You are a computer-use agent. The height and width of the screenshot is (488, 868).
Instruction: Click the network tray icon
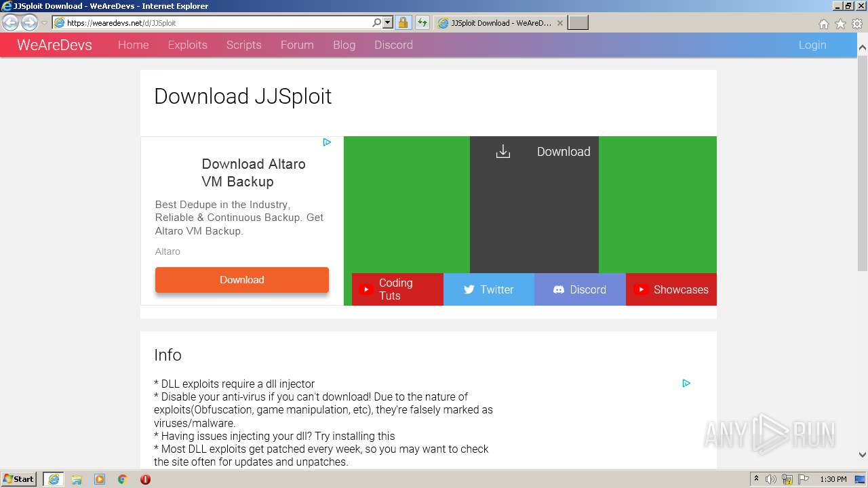(787, 479)
